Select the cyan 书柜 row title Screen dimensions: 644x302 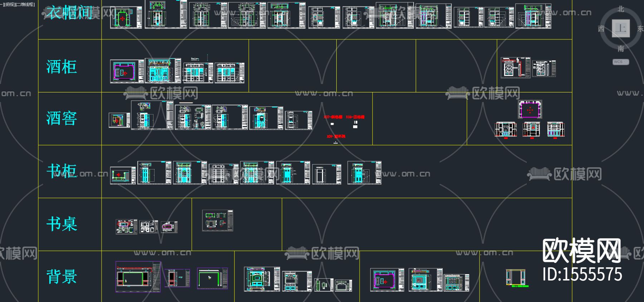pos(62,171)
